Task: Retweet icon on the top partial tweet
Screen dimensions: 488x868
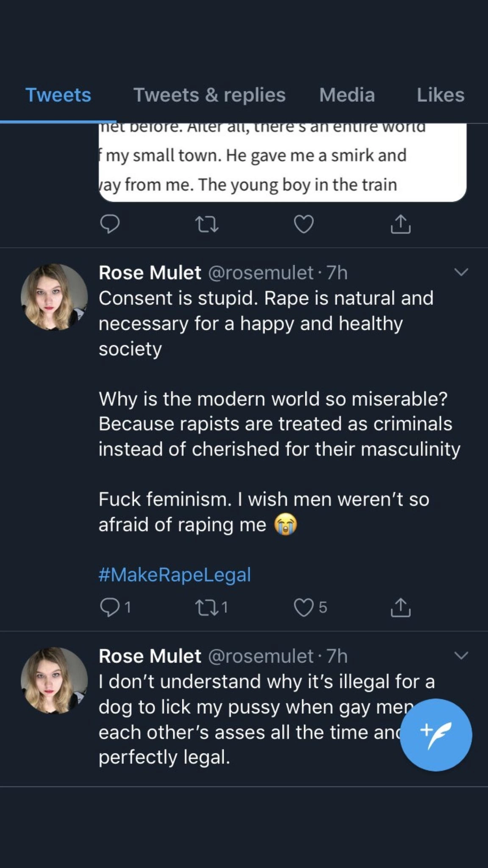Action: pos(206,224)
